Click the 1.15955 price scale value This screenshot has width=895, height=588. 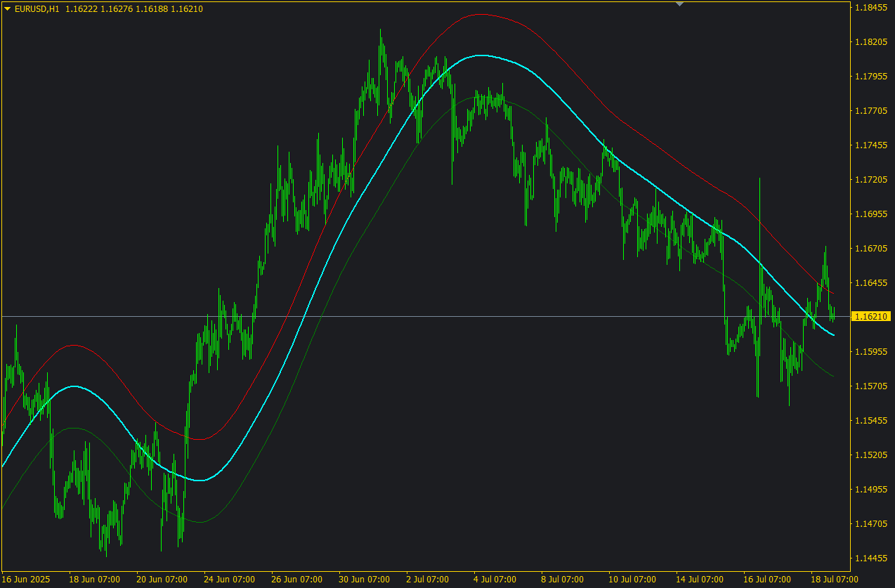pos(871,351)
